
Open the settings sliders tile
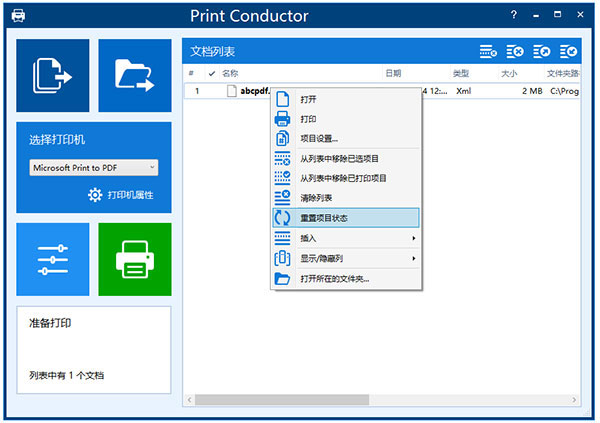click(x=53, y=259)
